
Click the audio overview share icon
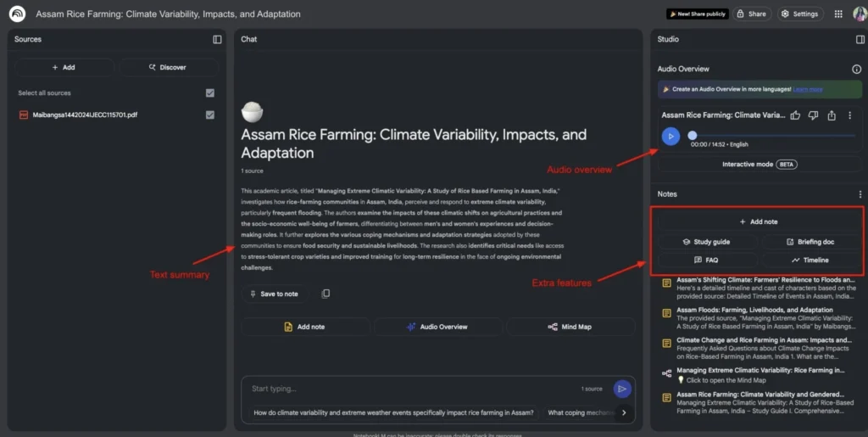pyautogui.click(x=832, y=115)
